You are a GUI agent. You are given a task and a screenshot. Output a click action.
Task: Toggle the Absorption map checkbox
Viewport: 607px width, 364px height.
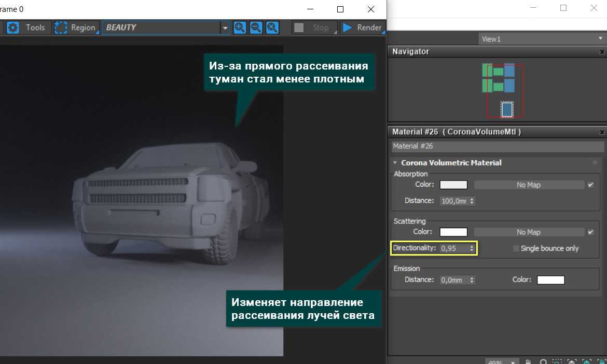click(x=591, y=185)
